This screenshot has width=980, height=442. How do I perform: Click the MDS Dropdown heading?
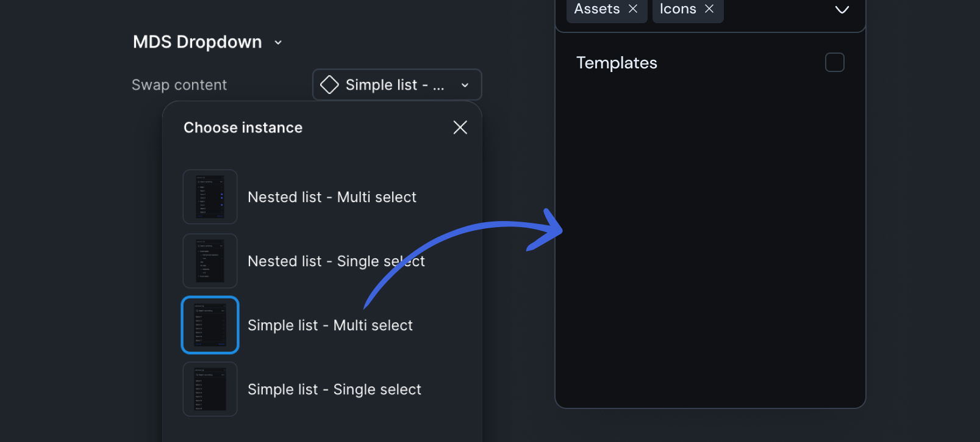tap(197, 42)
